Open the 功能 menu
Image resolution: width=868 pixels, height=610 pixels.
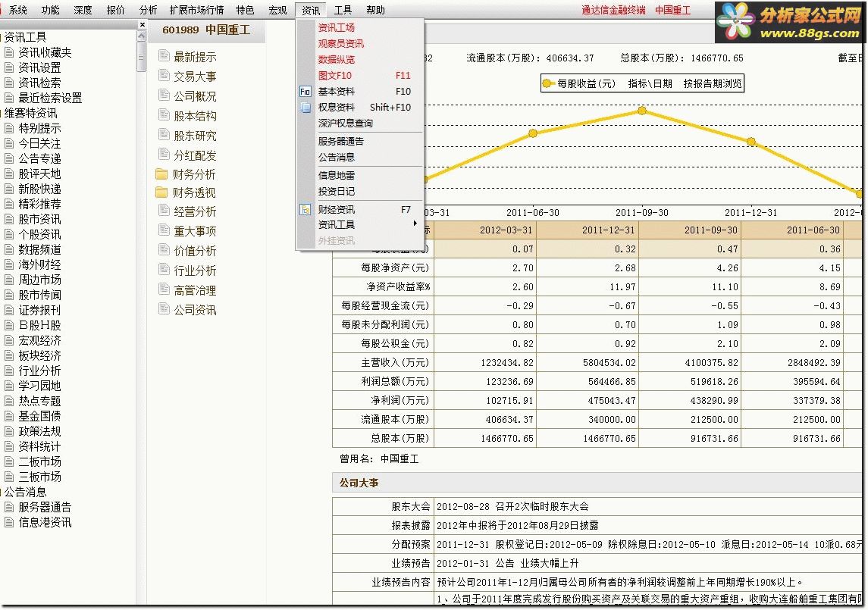click(x=50, y=10)
